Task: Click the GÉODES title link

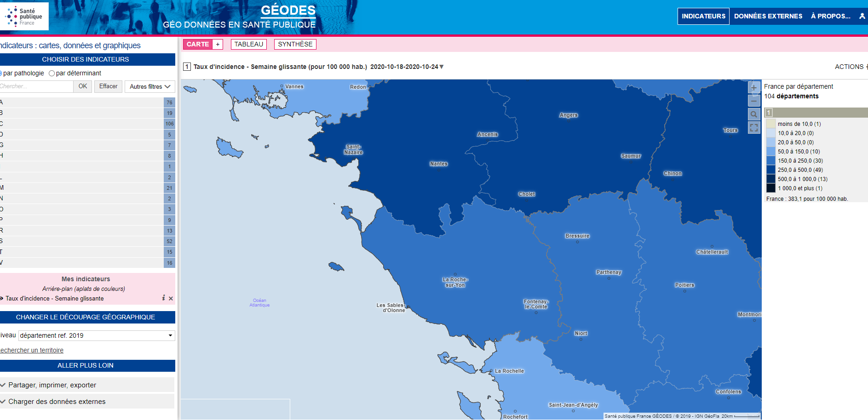Action: (288, 10)
